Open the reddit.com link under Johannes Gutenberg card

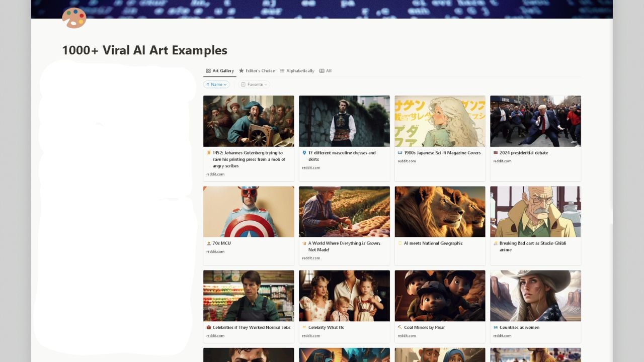(215, 174)
